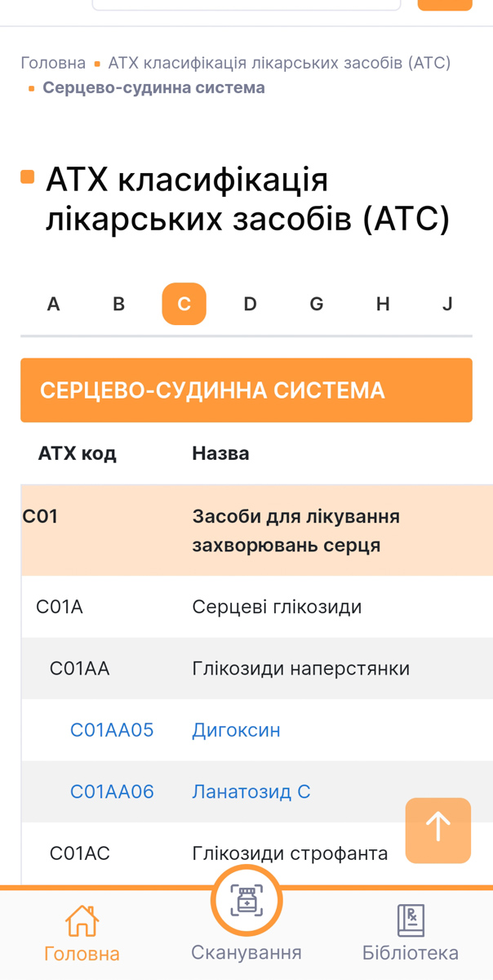Image resolution: width=493 pixels, height=980 pixels.
Task: Open the Ланатозид С link
Action: (251, 791)
